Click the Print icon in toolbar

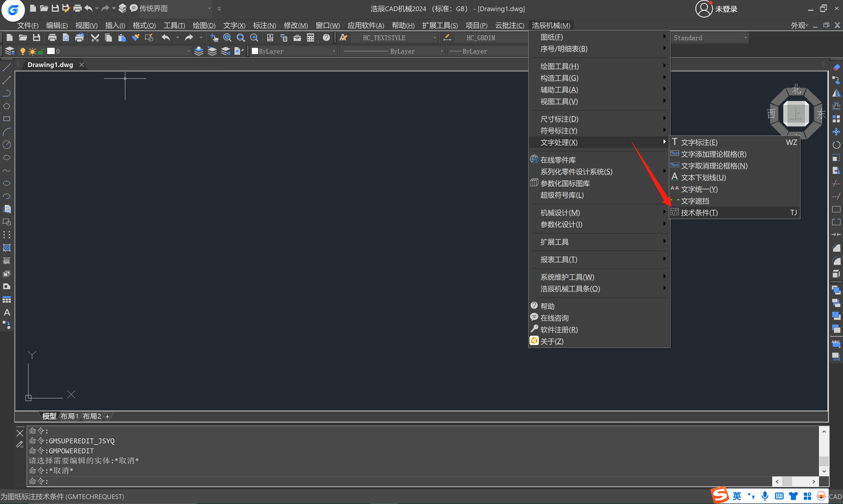pyautogui.click(x=52, y=38)
